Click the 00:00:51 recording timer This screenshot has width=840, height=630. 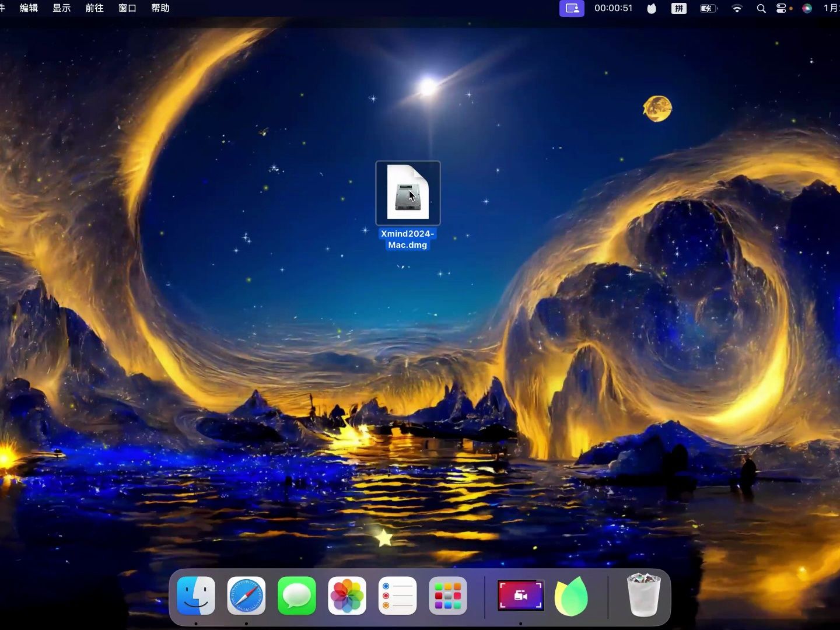612,9
